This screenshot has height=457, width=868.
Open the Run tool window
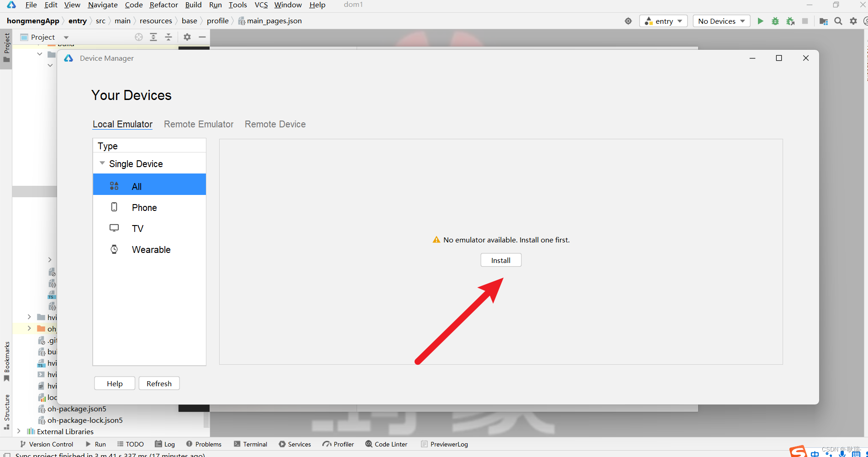[95, 444]
